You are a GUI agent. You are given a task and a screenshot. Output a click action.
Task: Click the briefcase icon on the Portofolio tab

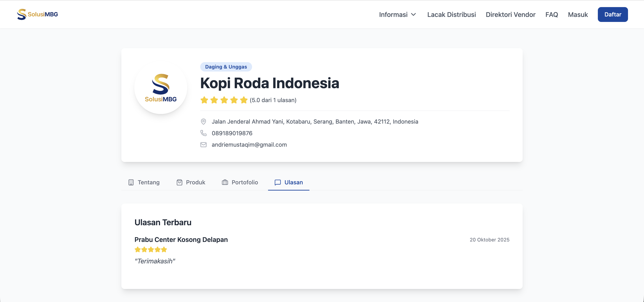[225, 182]
